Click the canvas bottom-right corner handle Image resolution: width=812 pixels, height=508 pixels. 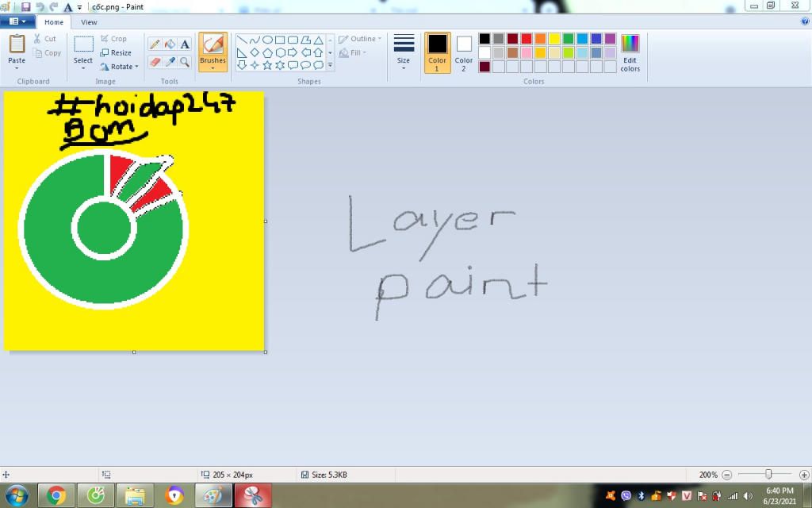[x=266, y=352]
